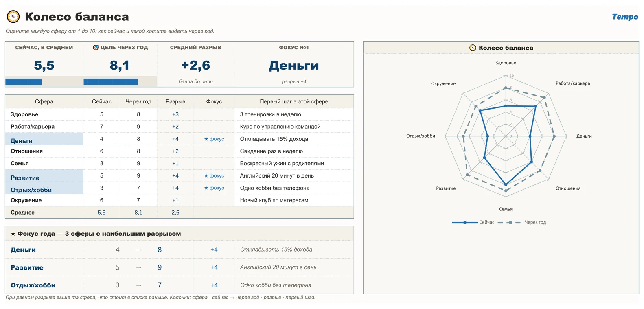Click italic 'Английский 20 минут в день' text
The height and width of the screenshot is (309, 644).
278,267
